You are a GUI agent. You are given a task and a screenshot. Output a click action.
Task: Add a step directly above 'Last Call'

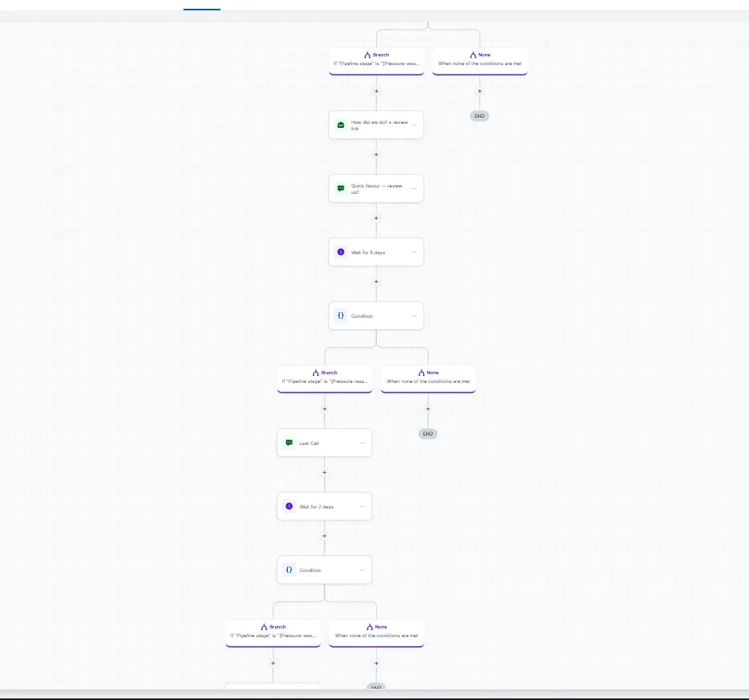pyautogui.click(x=325, y=409)
